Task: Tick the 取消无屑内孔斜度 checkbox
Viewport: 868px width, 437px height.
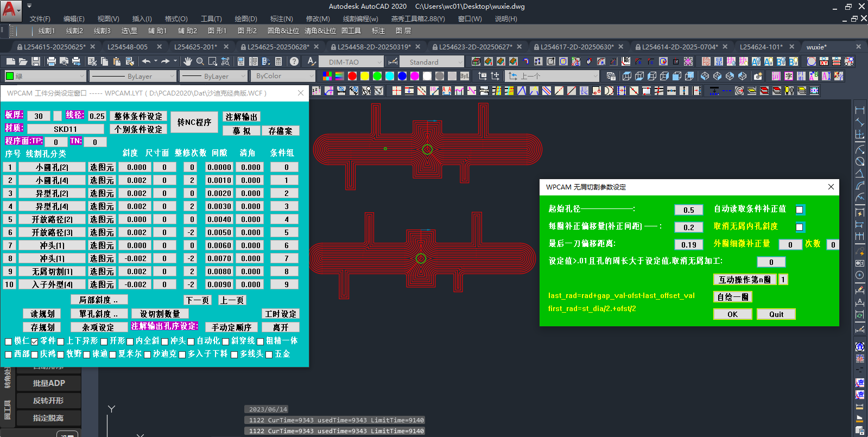Action: coord(799,227)
